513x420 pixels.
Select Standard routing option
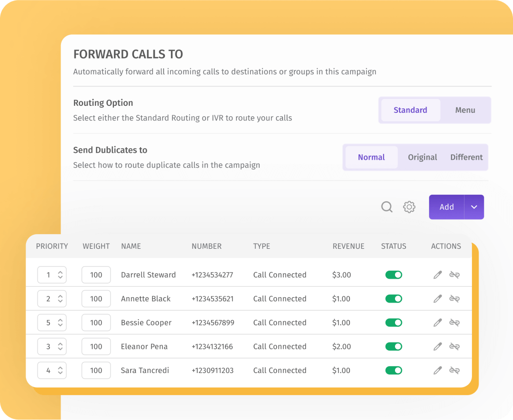[410, 110]
